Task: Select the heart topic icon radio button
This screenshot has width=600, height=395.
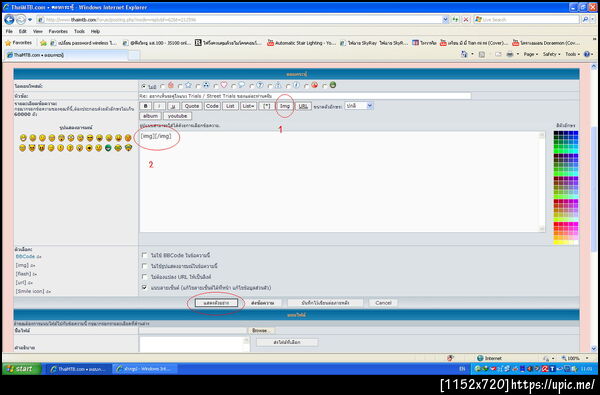Action: (x=216, y=87)
